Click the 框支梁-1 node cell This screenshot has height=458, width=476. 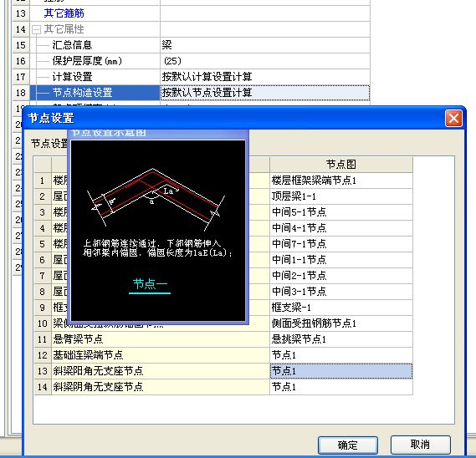click(341, 308)
